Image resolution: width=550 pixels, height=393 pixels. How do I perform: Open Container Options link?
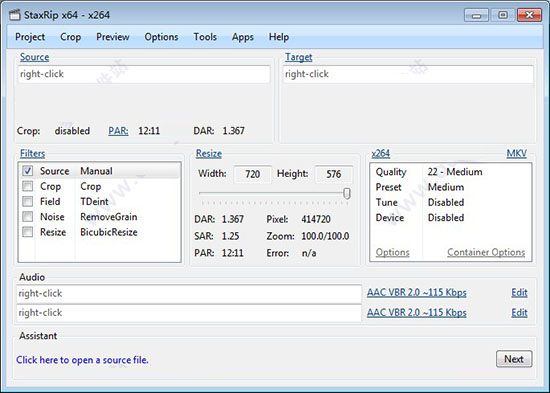tap(486, 252)
